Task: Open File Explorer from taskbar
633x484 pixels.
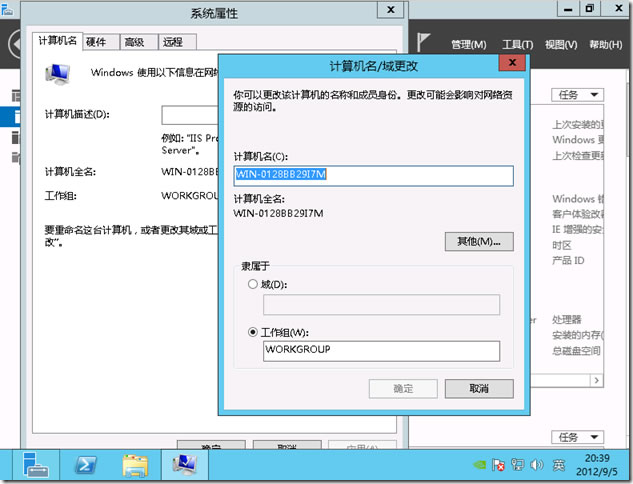Action: tap(135, 465)
